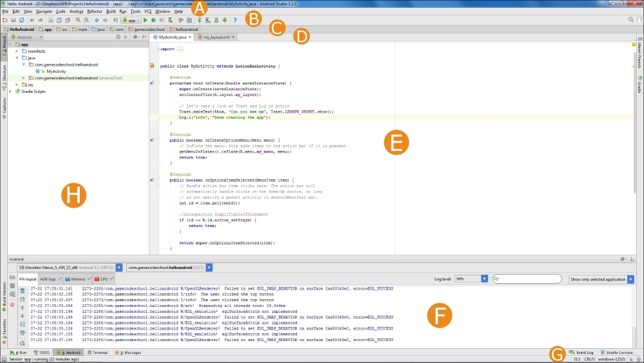This screenshot has height=363, width=644.
Task: Click the red terminate application icon
Action: click(13, 304)
